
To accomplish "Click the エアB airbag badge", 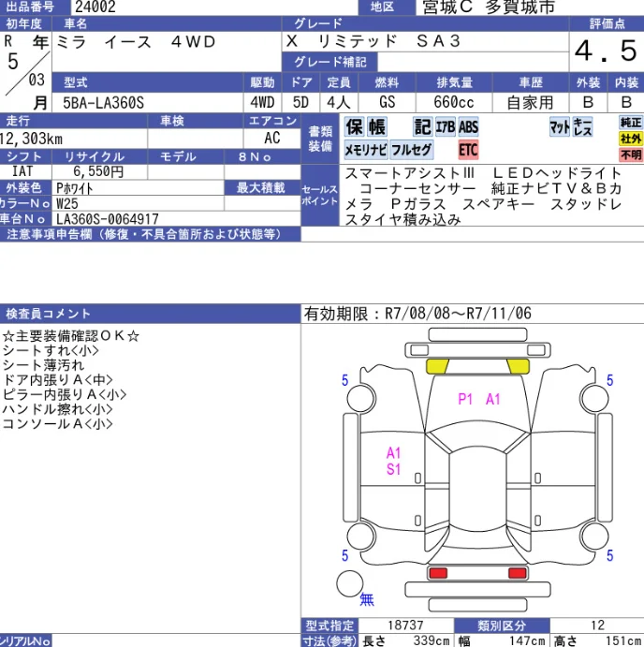I will click(445, 127).
